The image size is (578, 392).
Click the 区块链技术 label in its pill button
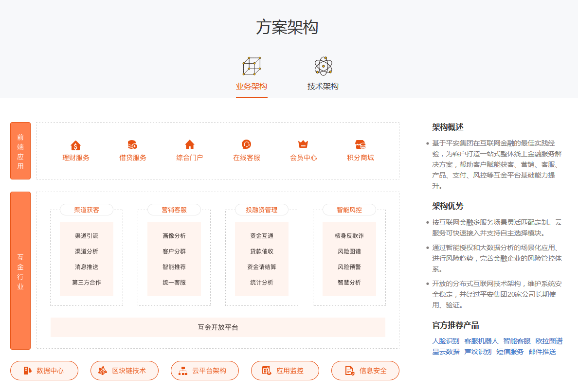pyautogui.click(x=129, y=371)
